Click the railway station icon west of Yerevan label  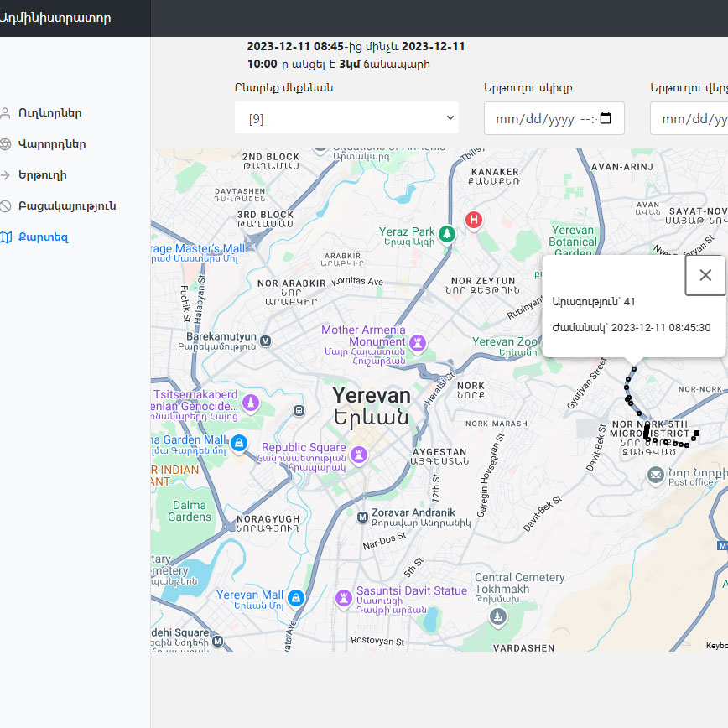tap(299, 410)
